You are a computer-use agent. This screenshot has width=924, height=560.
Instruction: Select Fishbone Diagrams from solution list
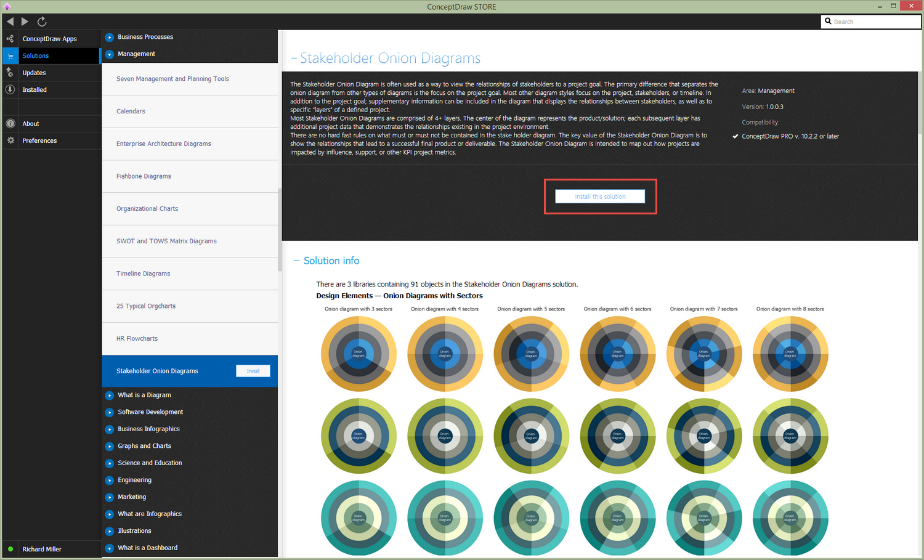pos(144,176)
